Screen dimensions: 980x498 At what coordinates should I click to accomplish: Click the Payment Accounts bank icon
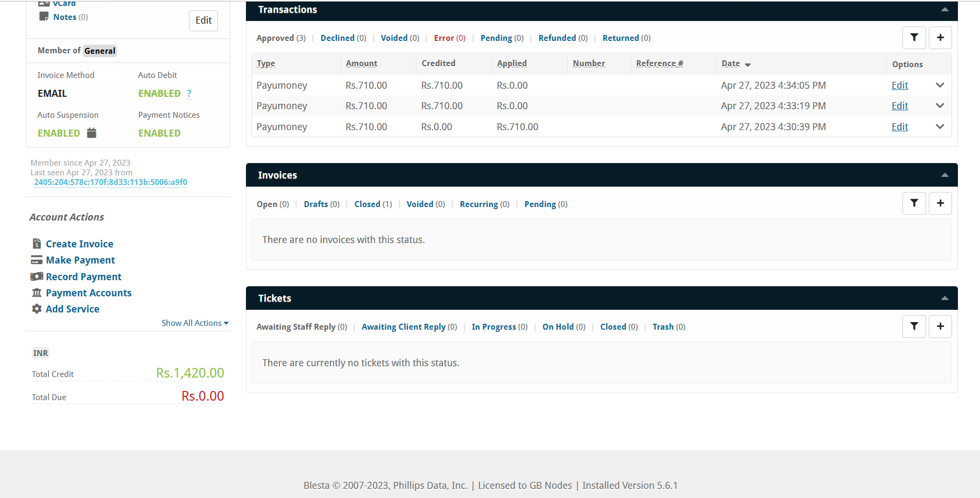37,293
